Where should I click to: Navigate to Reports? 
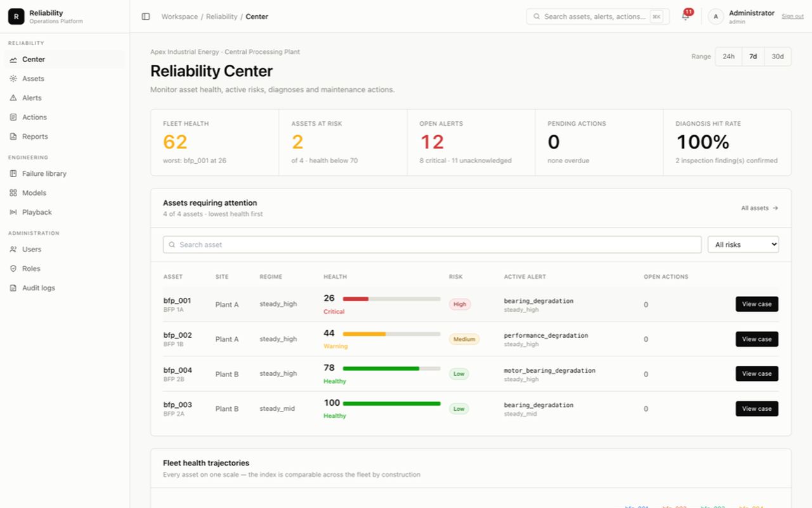tap(64, 137)
